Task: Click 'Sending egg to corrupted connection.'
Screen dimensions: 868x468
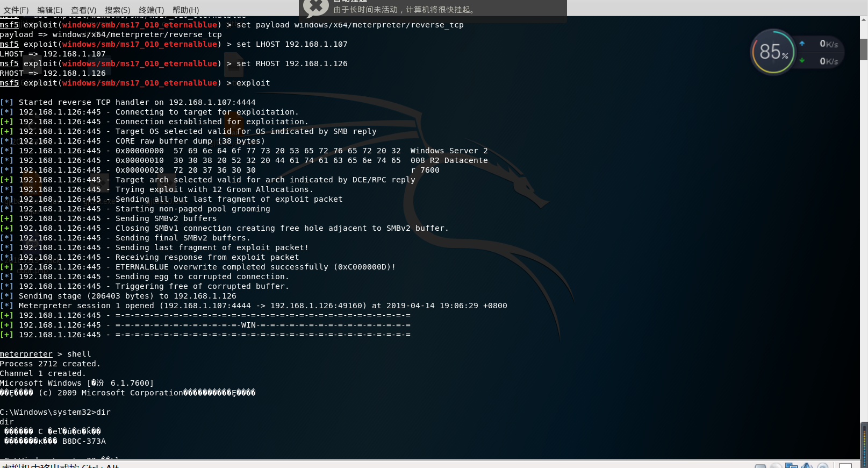Action: [x=203, y=276]
